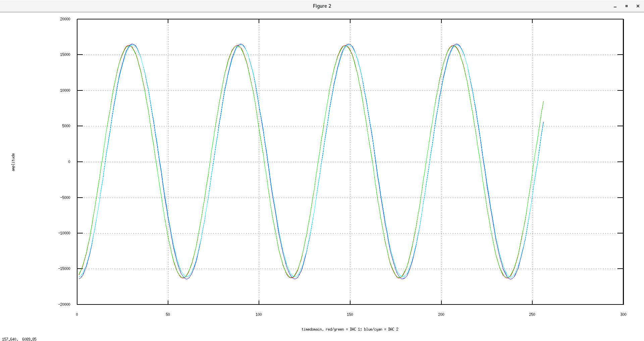Click y-axis tick label -20000
The width and height of the screenshot is (644, 341).
(x=64, y=304)
